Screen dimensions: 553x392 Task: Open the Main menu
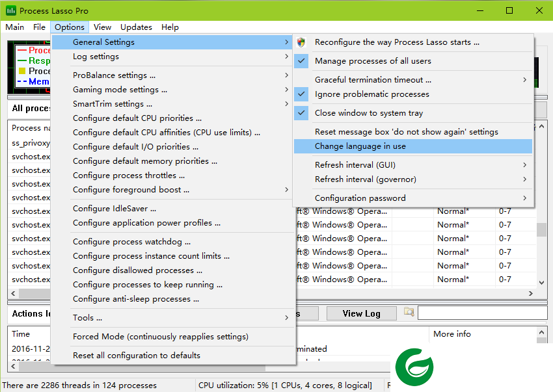(x=15, y=27)
